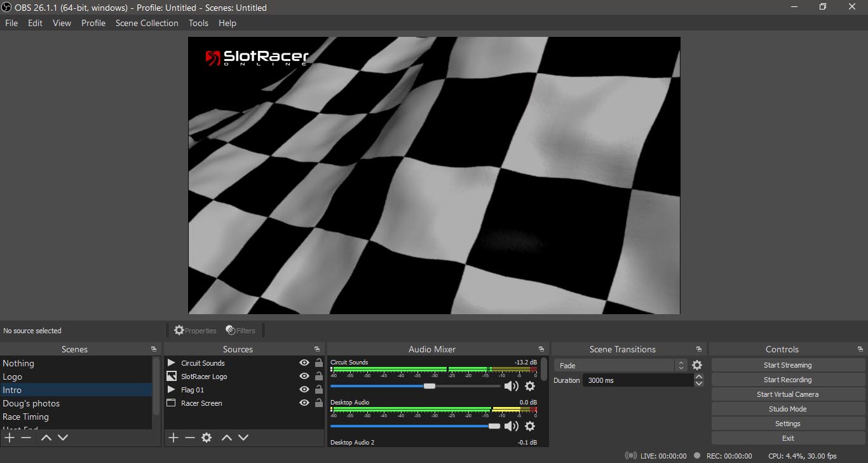Undock the Audio Mixer panel
The width and height of the screenshot is (868, 463).
(x=541, y=349)
